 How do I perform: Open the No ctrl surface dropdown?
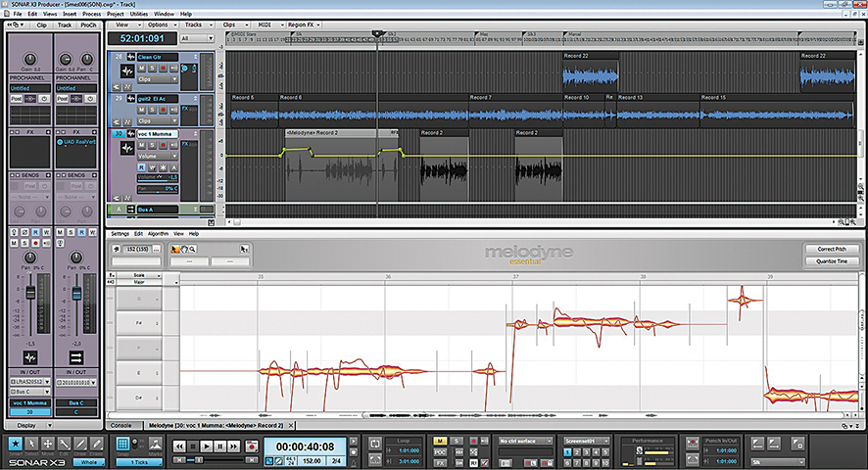pyautogui.click(x=525, y=441)
